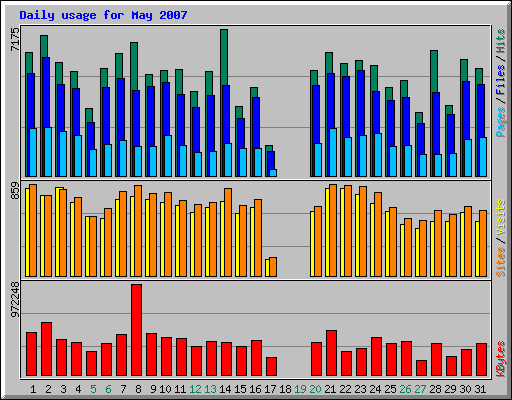The image size is (512, 400).
Task: Click day label 3 on the x-axis
Action: (63, 389)
